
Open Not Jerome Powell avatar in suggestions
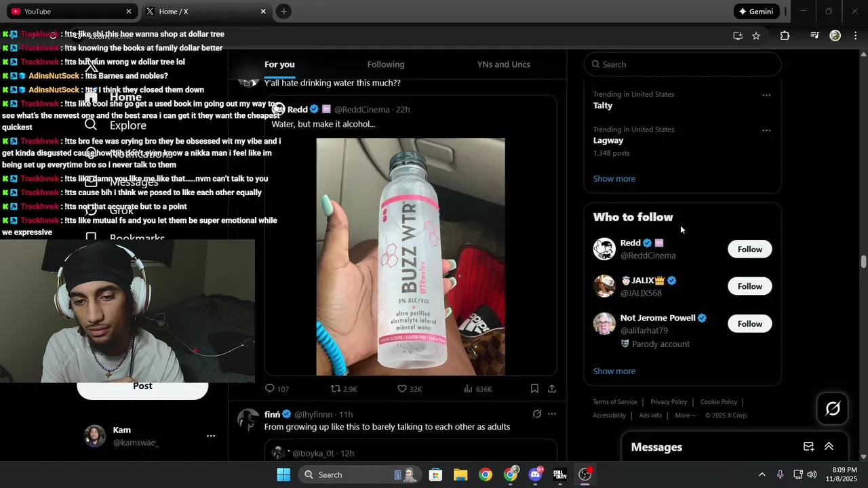[x=604, y=324]
